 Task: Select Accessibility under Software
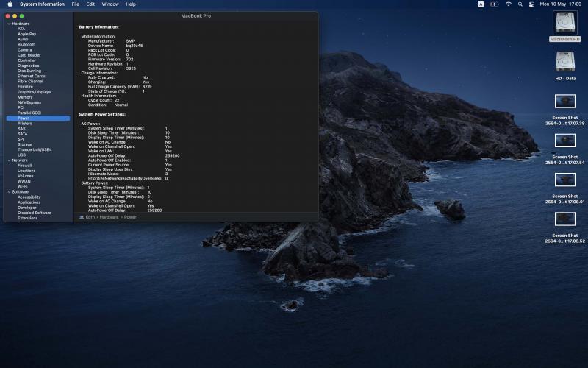(29, 197)
